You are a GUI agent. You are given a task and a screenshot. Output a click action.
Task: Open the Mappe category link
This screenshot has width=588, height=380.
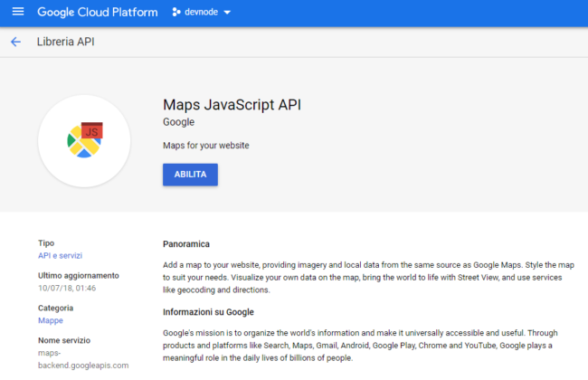pyautogui.click(x=51, y=320)
